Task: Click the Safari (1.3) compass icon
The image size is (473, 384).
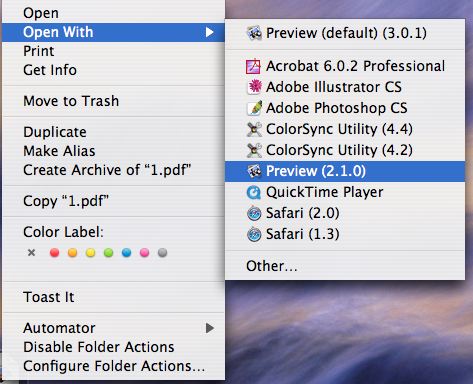Action: tap(254, 234)
